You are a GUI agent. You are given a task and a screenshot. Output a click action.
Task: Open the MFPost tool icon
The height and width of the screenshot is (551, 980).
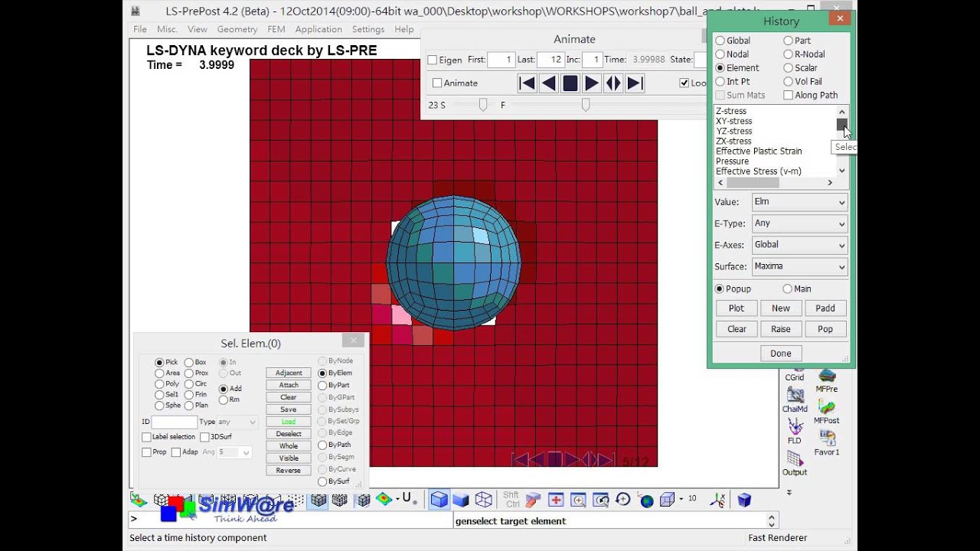[x=826, y=411]
